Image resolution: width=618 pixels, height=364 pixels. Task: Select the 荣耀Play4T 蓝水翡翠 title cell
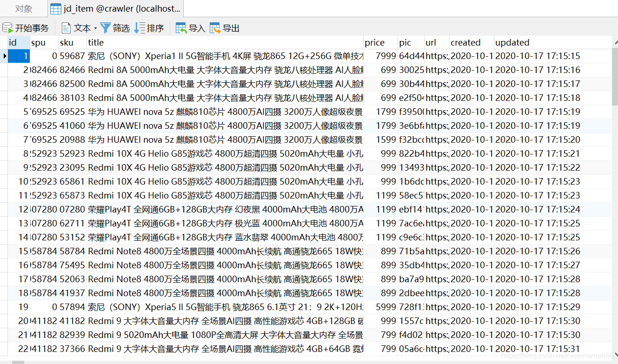[x=225, y=238]
